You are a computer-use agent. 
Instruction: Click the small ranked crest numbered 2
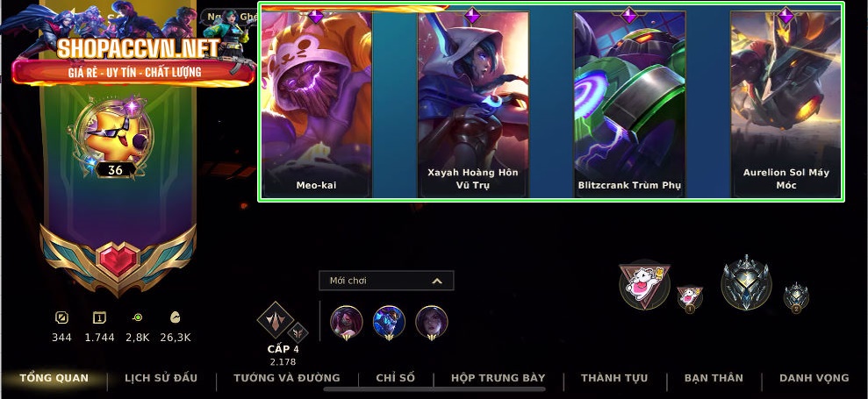pos(796,298)
